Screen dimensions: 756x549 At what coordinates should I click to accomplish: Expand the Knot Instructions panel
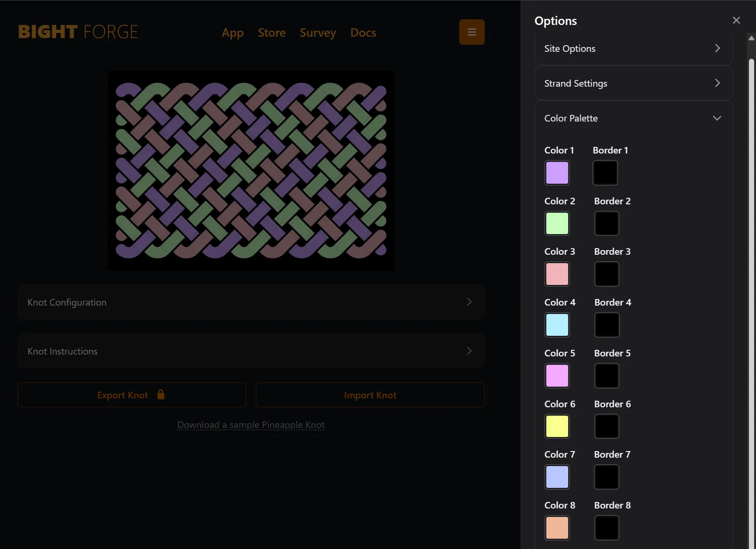[x=251, y=351]
